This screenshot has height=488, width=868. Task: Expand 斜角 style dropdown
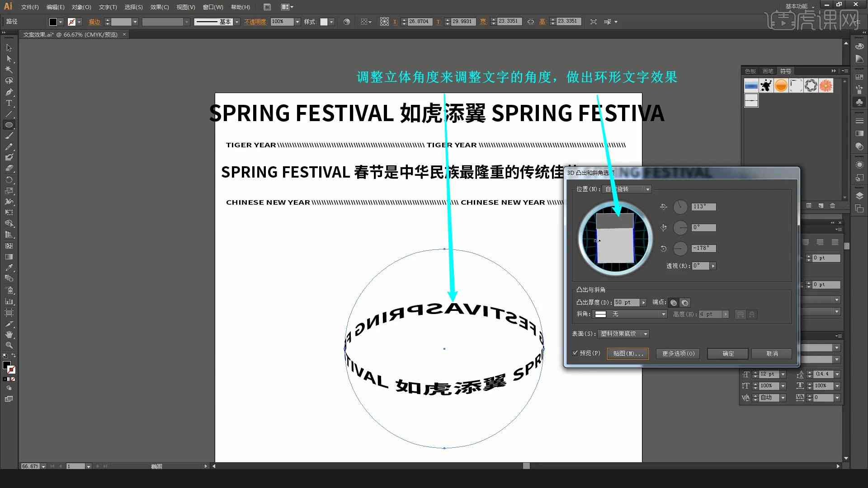(664, 314)
